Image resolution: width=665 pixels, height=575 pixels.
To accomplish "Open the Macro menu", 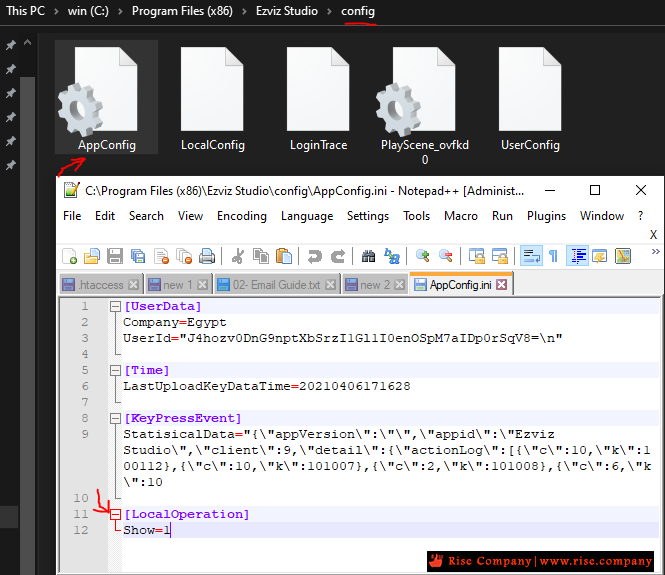I will (x=461, y=216).
